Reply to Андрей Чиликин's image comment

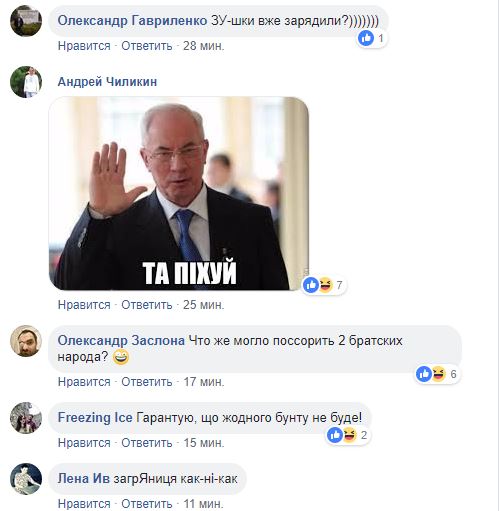coord(147,305)
